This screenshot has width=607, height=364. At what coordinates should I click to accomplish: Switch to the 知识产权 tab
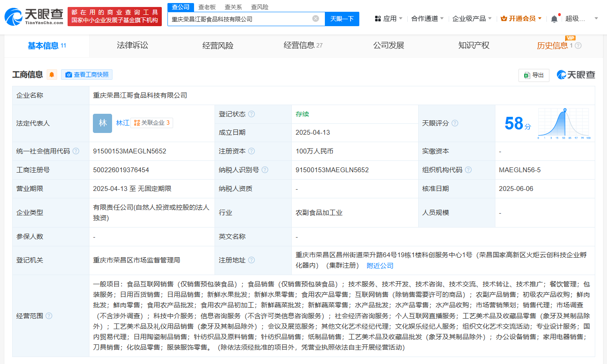(474, 45)
